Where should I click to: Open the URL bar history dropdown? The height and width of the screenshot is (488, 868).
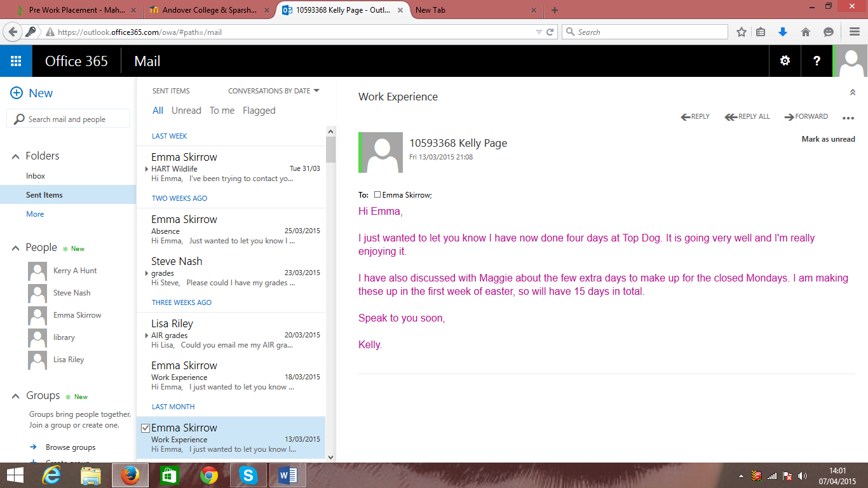tap(539, 32)
